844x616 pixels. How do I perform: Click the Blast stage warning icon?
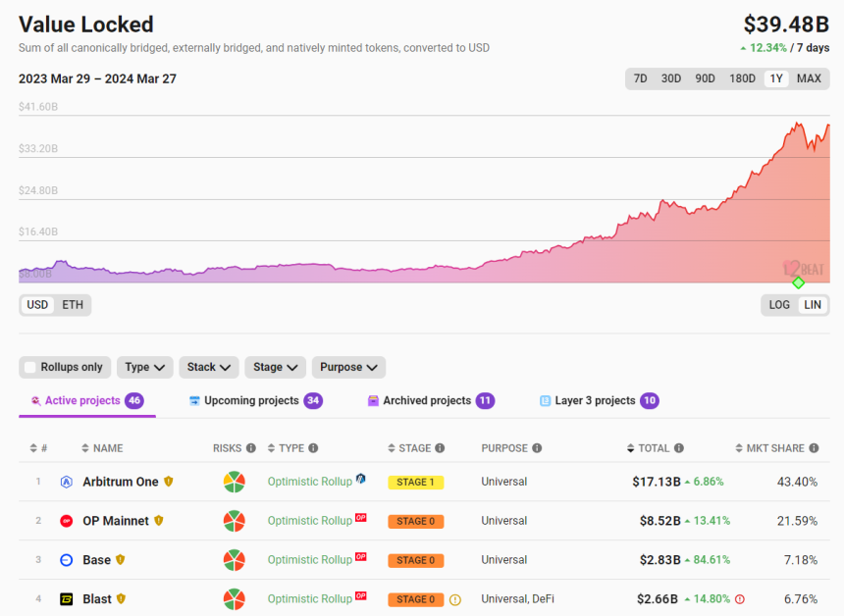[x=454, y=599]
